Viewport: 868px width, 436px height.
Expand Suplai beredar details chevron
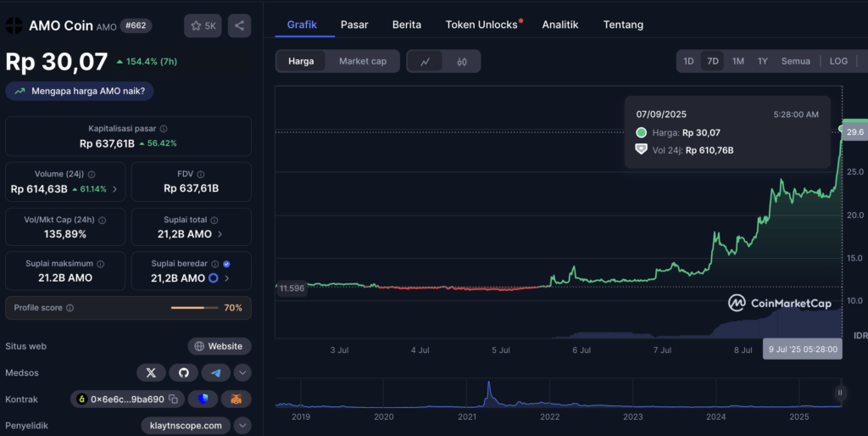pyautogui.click(x=227, y=278)
